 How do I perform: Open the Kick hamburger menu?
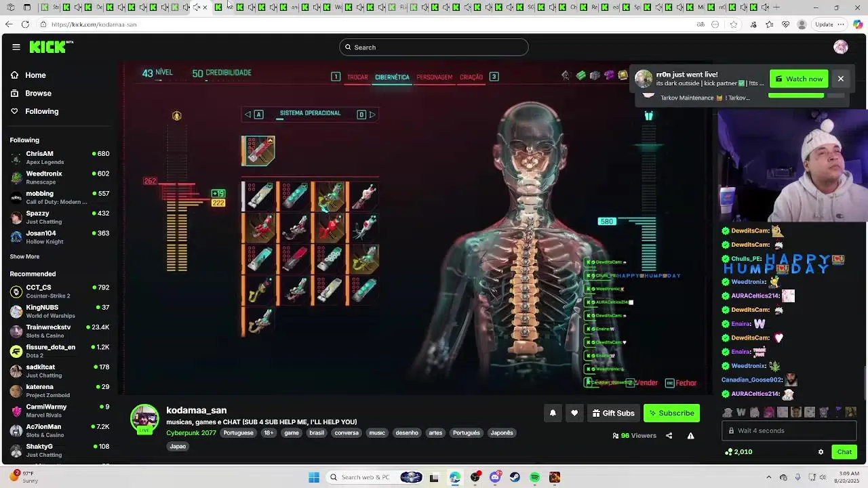click(16, 47)
